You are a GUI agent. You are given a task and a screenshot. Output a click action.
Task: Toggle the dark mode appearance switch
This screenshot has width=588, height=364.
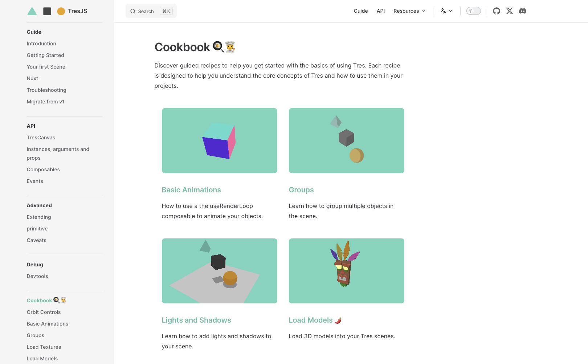tap(473, 11)
